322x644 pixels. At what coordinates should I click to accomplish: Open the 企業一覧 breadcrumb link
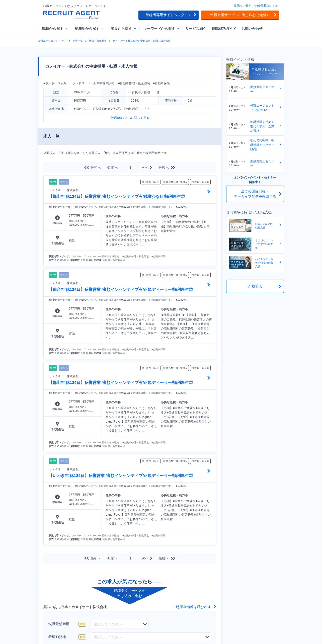pyautogui.click(x=77, y=41)
